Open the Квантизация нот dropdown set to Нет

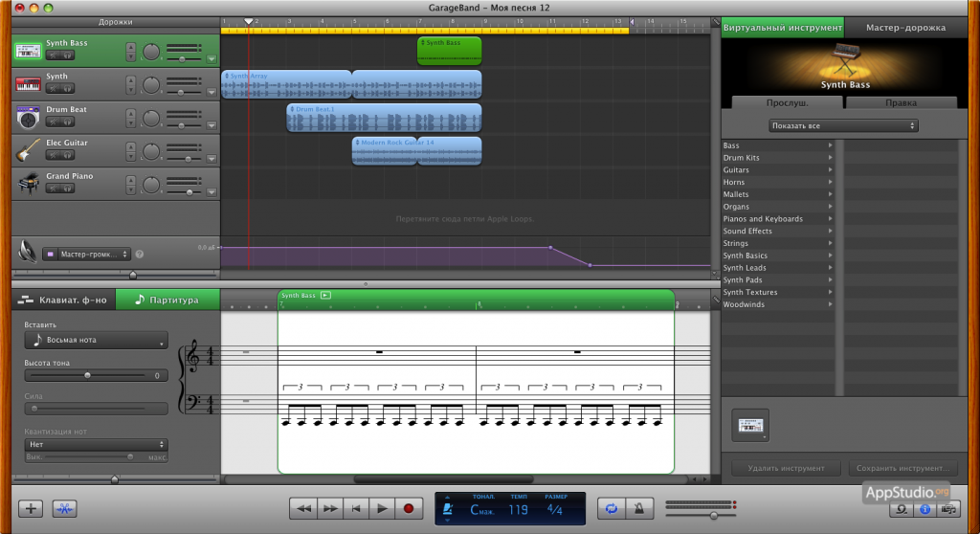[97, 445]
